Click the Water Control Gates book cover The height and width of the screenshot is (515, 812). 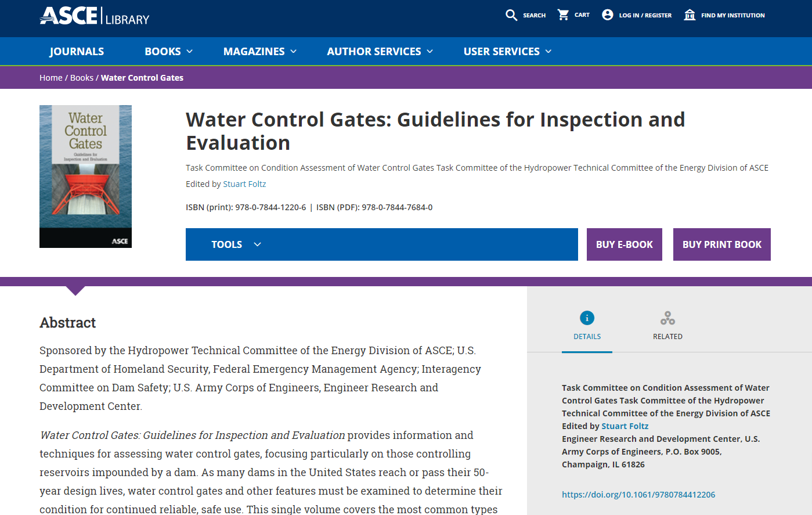(85, 177)
